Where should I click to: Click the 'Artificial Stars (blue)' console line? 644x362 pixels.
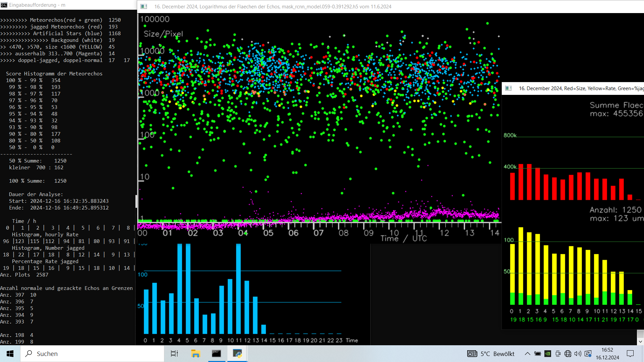coord(60,34)
